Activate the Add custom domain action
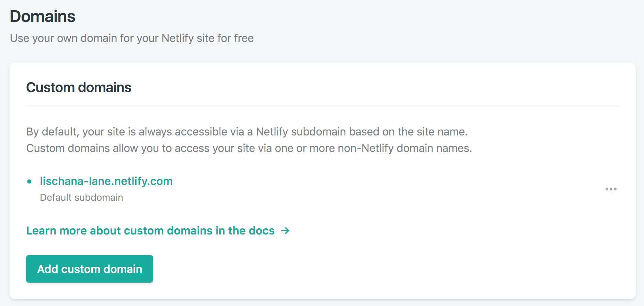The width and height of the screenshot is (644, 306). tap(89, 269)
